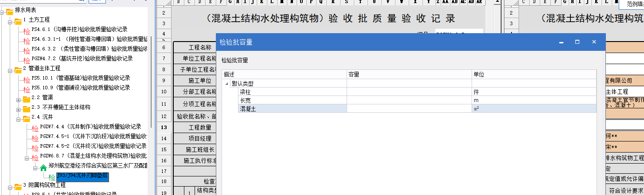Click the red 检 icon beside PS5.10.1 管道基础
This screenshot has width=644, height=195.
coord(27,78)
